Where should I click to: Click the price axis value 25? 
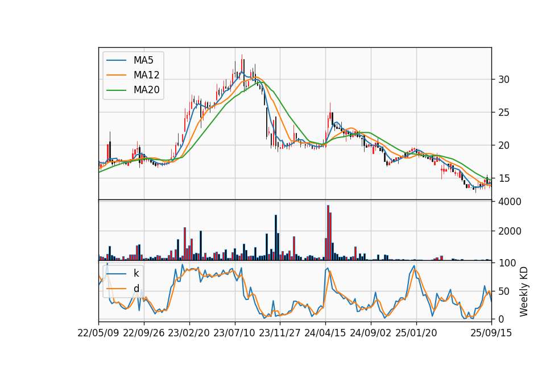503,112
